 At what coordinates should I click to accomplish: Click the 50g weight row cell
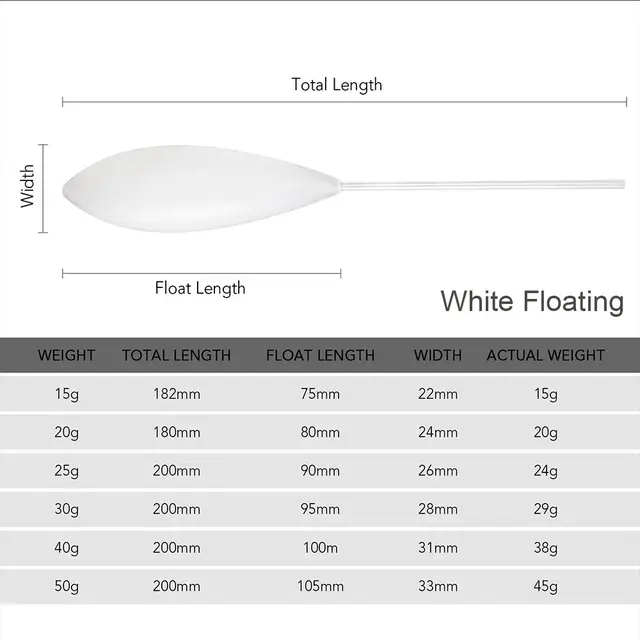point(67,586)
